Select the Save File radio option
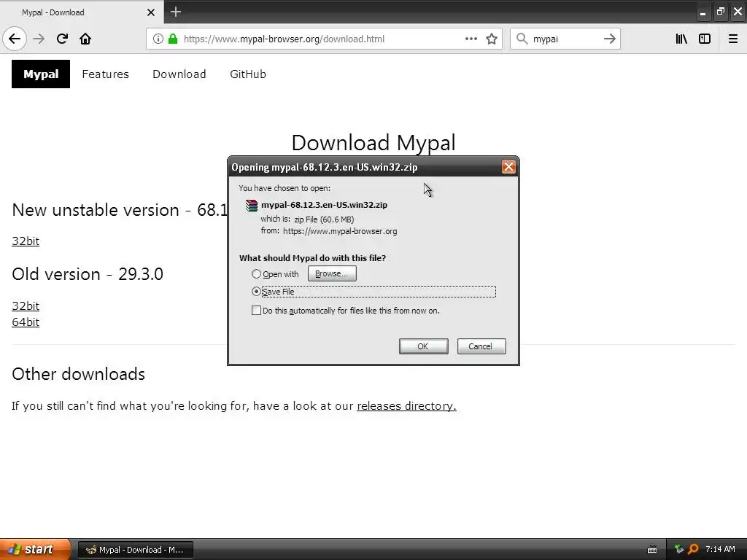The width and height of the screenshot is (747, 560). [x=256, y=292]
